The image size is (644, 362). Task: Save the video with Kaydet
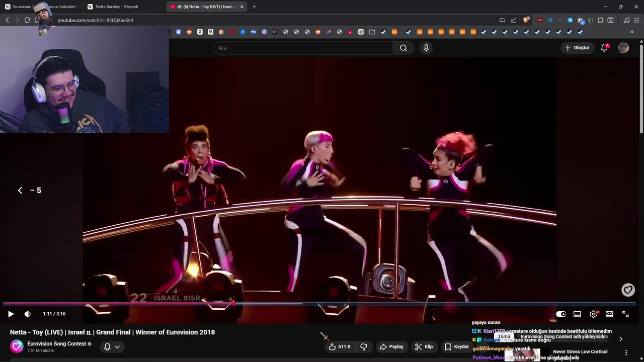(x=456, y=347)
